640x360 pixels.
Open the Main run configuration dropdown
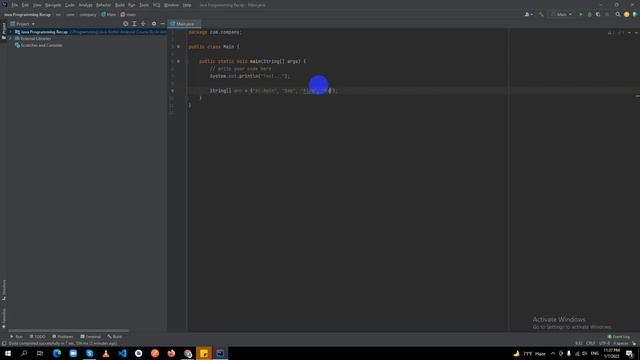pyautogui.click(x=562, y=14)
